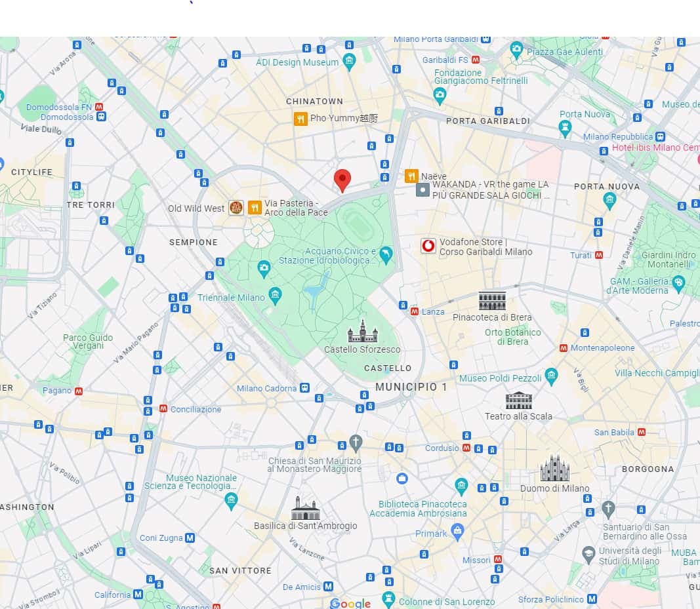Select the TRE TORRI label
The height and width of the screenshot is (609, 700).
pyautogui.click(x=91, y=205)
